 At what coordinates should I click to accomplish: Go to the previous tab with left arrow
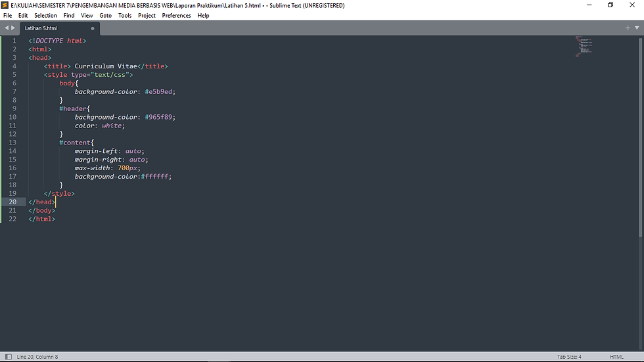7,28
